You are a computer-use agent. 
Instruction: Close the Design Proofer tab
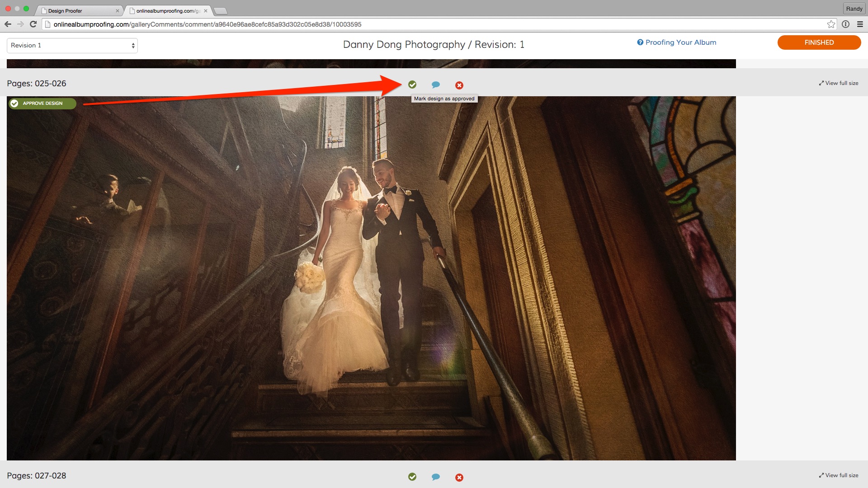[118, 11]
